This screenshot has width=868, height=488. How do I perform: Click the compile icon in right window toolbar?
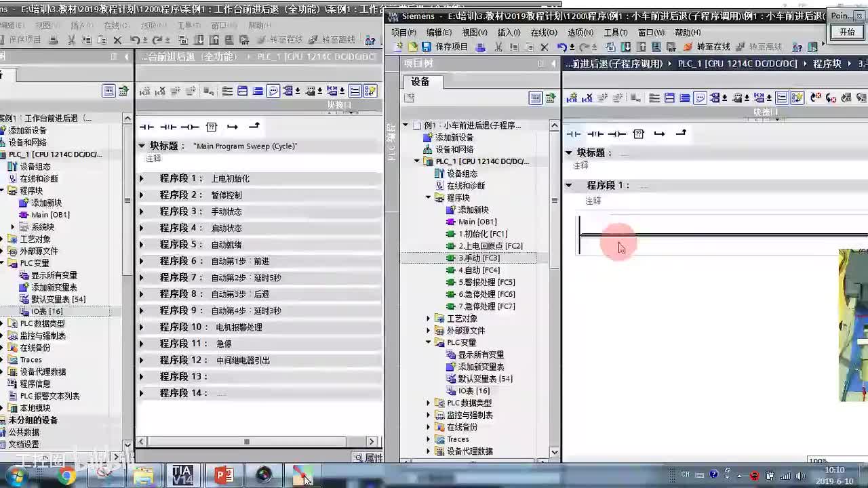(610, 47)
